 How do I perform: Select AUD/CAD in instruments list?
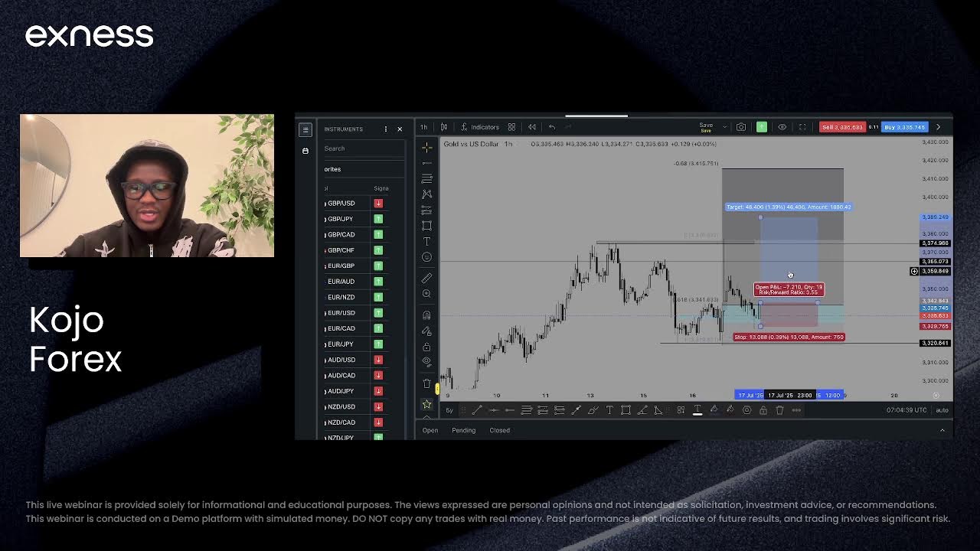coord(341,376)
